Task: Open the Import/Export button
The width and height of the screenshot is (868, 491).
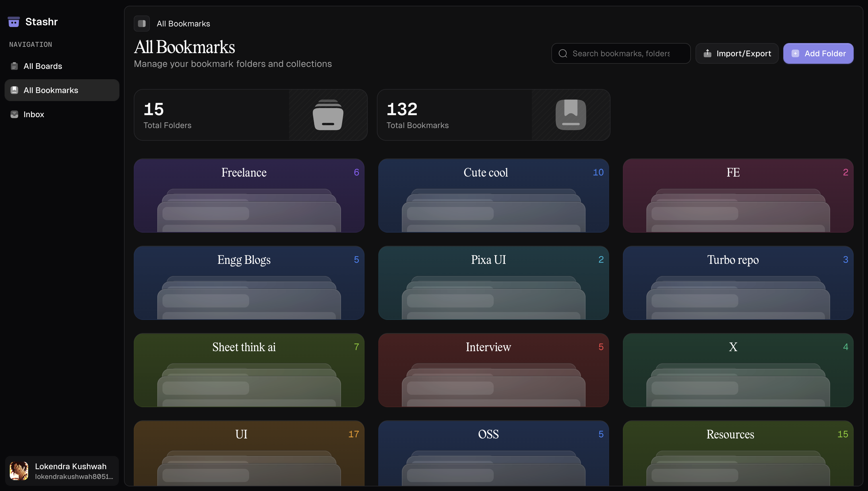Action: (x=737, y=54)
